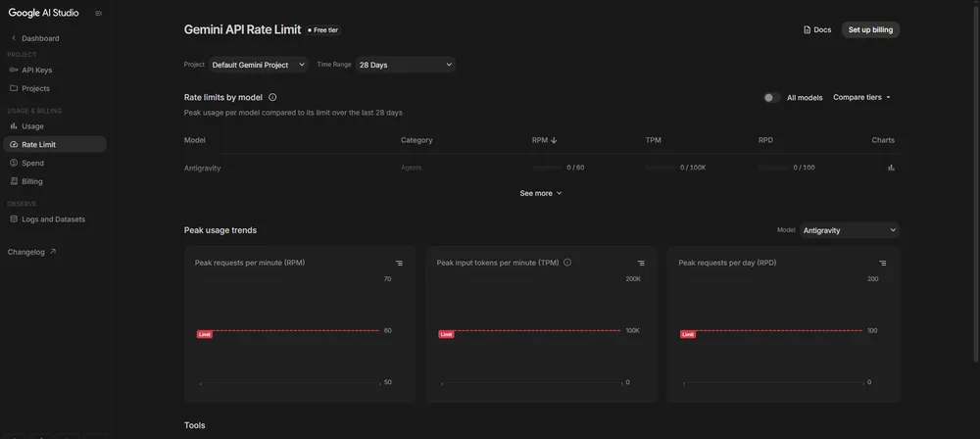The image size is (980, 439).
Task: Go to Dashboard in the sidebar
Action: 40,38
